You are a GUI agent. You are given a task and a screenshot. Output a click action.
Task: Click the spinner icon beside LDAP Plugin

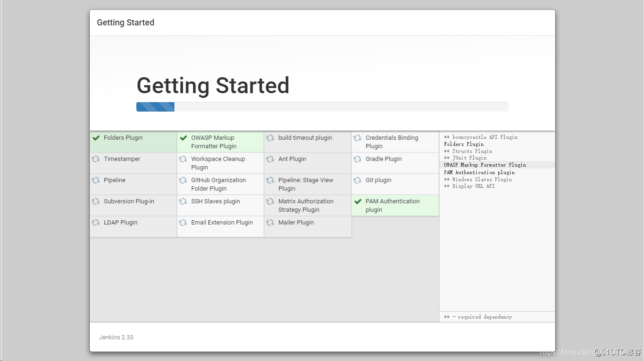point(96,223)
